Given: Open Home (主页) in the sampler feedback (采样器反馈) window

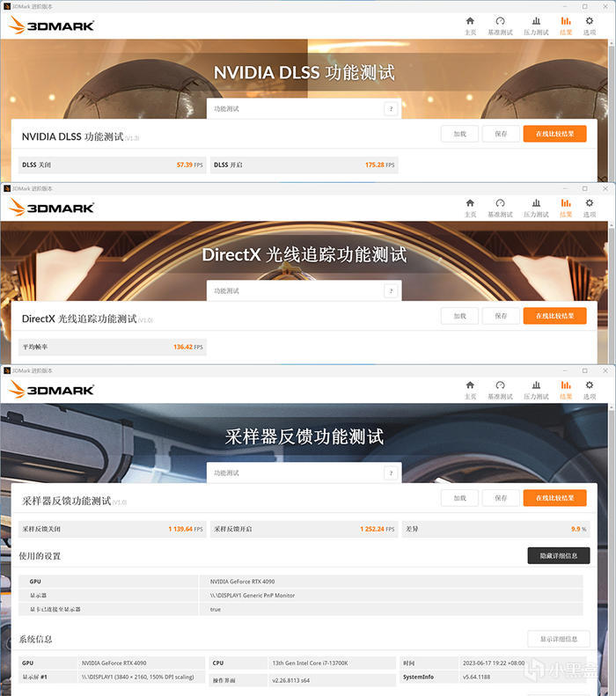Looking at the screenshot, I should (x=470, y=390).
